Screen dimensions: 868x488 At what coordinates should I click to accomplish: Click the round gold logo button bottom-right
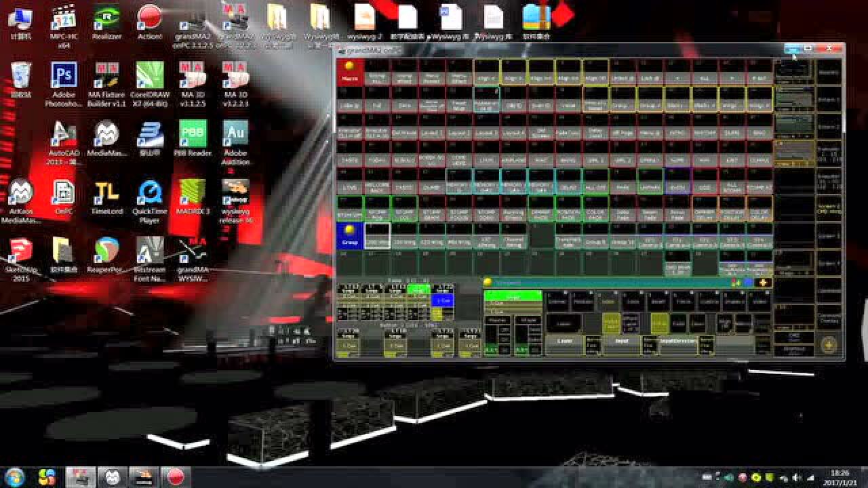click(828, 345)
